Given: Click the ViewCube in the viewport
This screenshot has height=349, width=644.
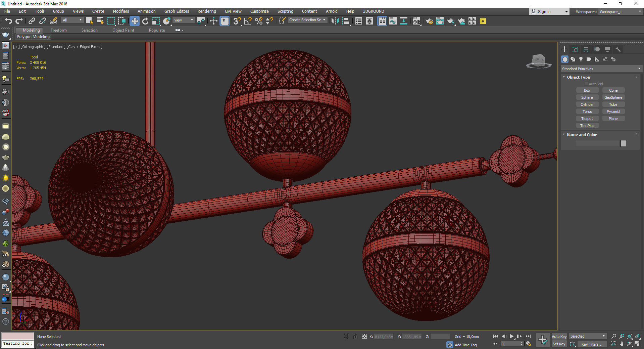Looking at the screenshot, I should pos(539,61).
